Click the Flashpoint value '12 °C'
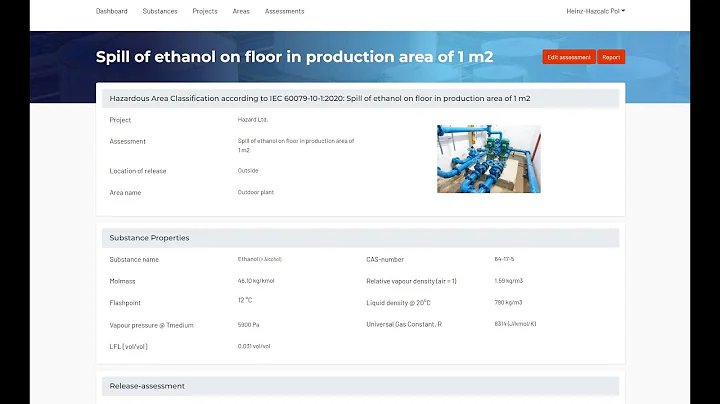Viewport: 720px width, 404px height. [245, 300]
